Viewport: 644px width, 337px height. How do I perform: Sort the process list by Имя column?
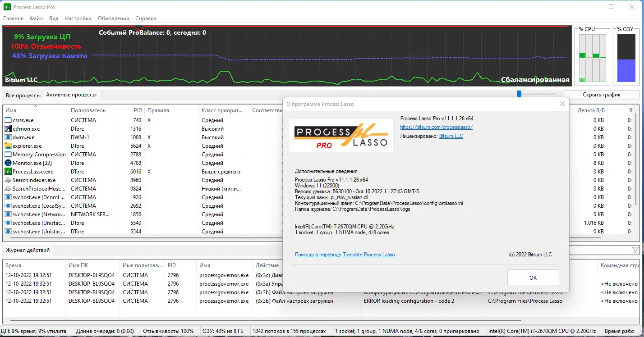(35, 110)
